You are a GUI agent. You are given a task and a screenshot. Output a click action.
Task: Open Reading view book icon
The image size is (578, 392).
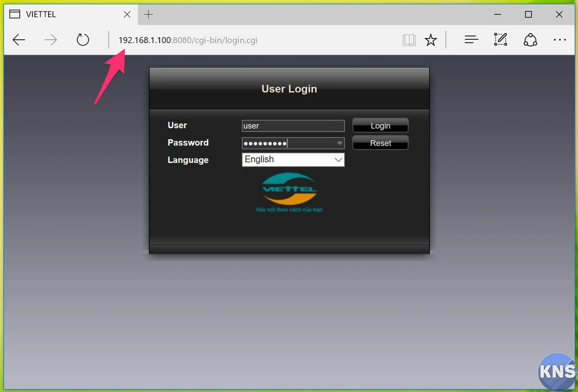point(409,40)
